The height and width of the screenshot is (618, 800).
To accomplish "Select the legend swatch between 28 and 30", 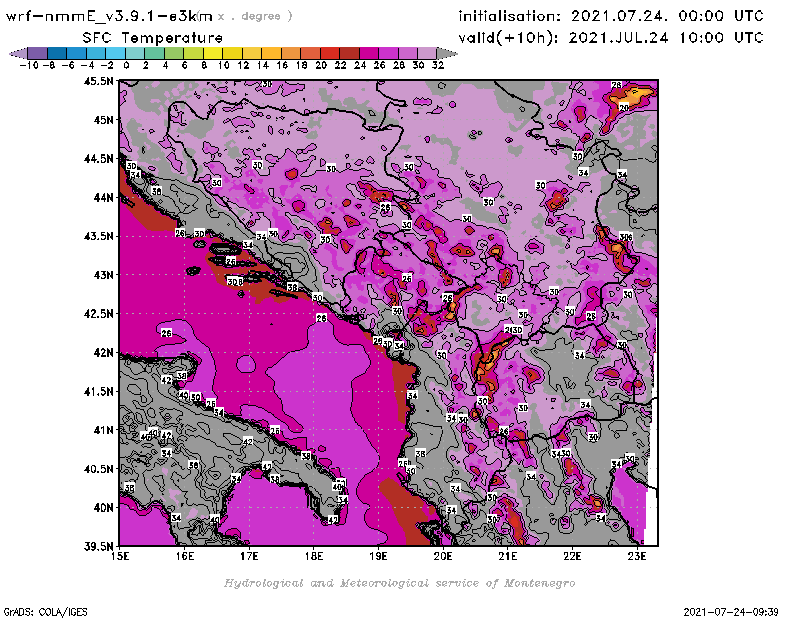I will point(408,53).
